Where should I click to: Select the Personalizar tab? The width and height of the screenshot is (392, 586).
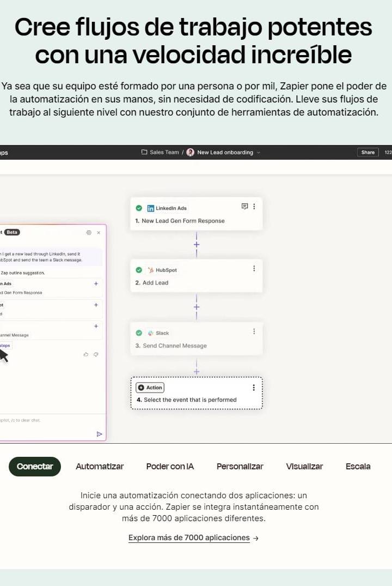pyautogui.click(x=240, y=467)
